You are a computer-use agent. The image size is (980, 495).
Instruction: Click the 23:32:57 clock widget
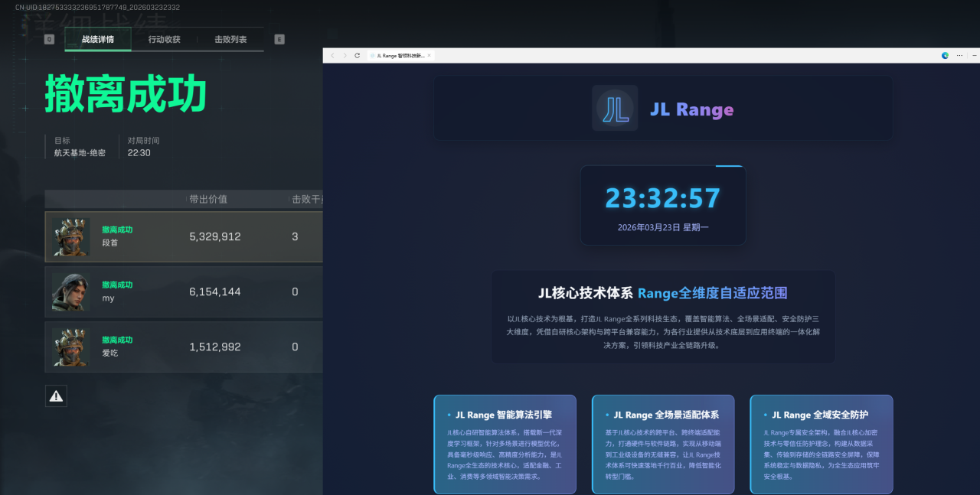tap(662, 205)
